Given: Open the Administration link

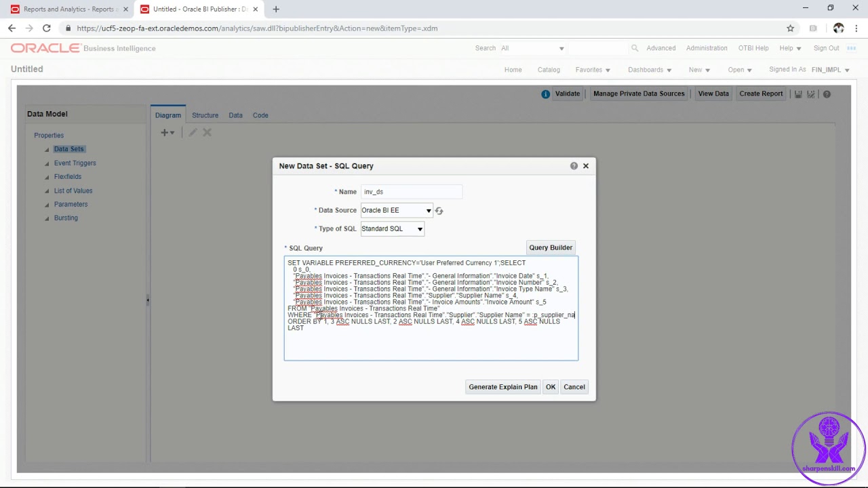Looking at the screenshot, I should 707,48.
